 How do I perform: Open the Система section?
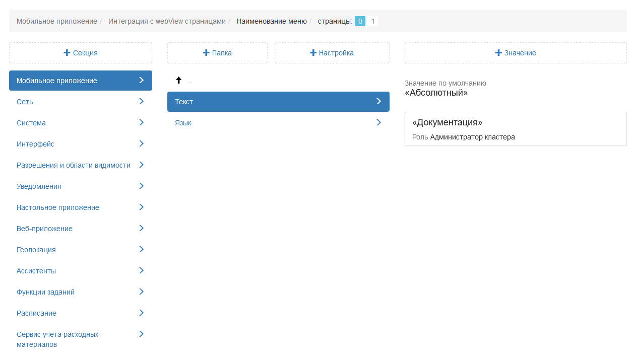coord(31,123)
